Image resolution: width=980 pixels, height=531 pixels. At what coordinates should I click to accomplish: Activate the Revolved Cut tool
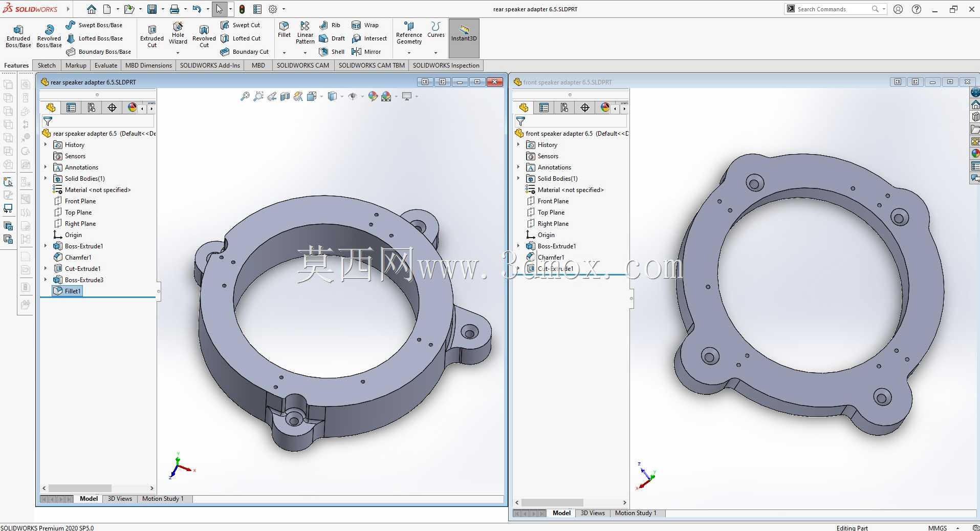point(204,36)
